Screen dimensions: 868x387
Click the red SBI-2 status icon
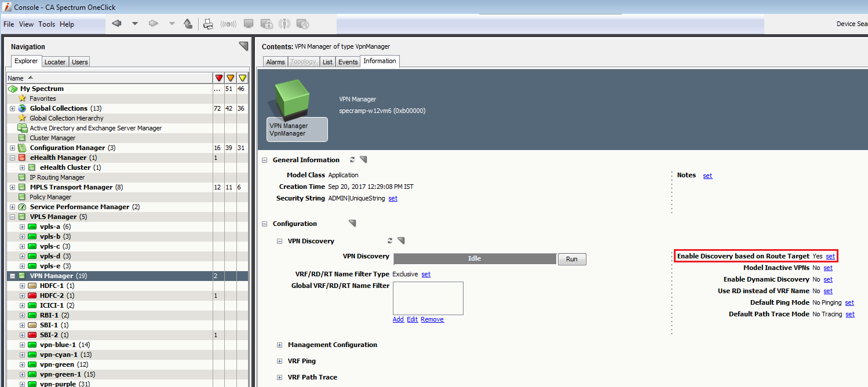[x=32, y=335]
